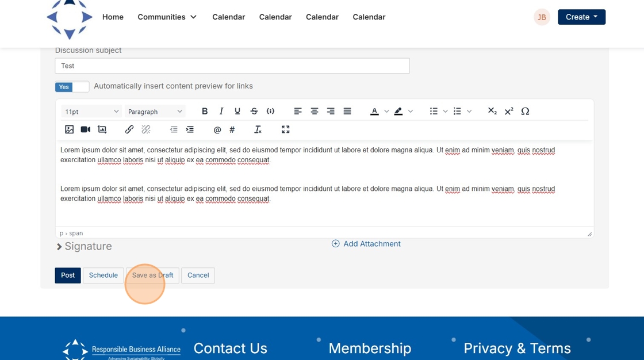Align text right
Viewport: 644px width, 360px height.
pos(331,112)
